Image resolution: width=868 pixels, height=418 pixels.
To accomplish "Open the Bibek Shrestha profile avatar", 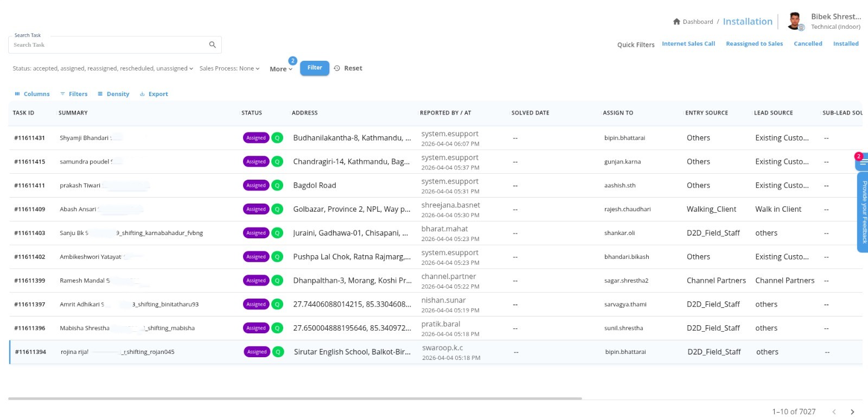I will click(795, 21).
